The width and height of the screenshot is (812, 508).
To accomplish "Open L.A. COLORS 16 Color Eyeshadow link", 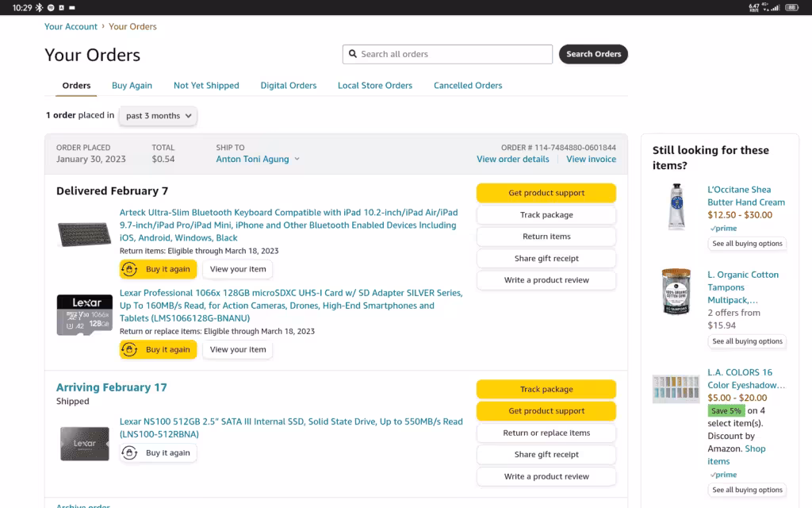I will pos(746,379).
